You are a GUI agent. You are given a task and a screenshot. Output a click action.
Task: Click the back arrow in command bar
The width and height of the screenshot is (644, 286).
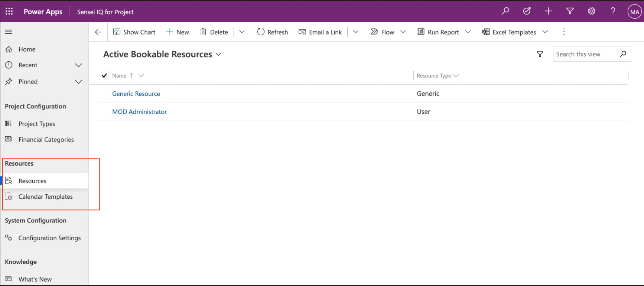pyautogui.click(x=98, y=32)
